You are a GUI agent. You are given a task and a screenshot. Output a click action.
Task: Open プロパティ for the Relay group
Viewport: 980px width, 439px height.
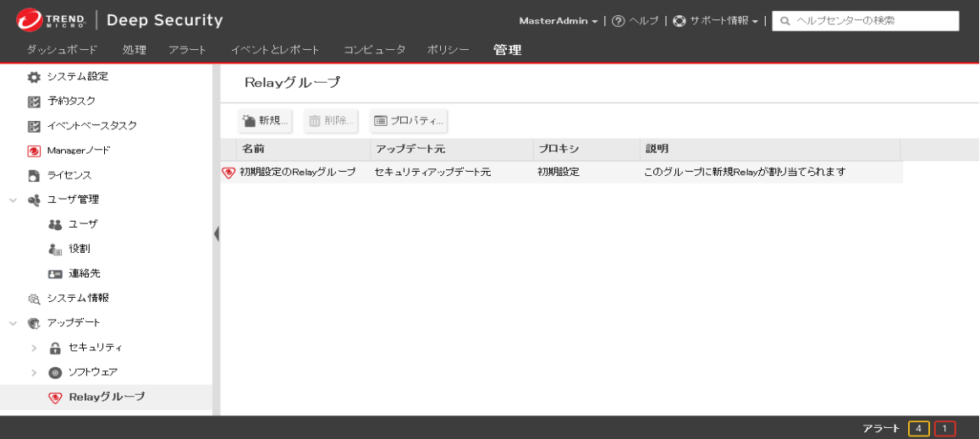click(x=409, y=121)
